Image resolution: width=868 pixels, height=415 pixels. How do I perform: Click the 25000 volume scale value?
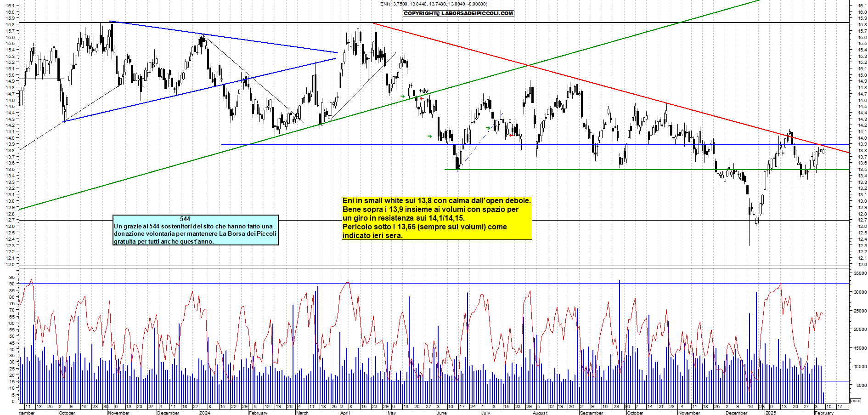pyautogui.click(x=860, y=311)
